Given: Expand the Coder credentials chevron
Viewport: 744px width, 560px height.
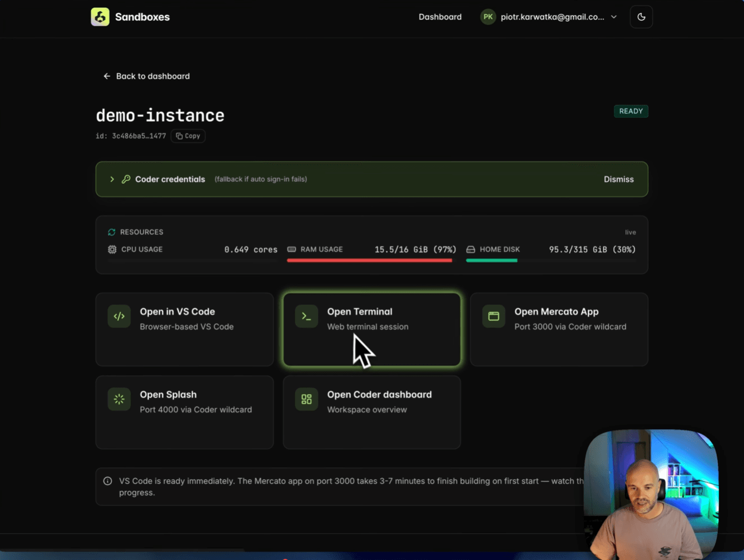Looking at the screenshot, I should coord(112,179).
